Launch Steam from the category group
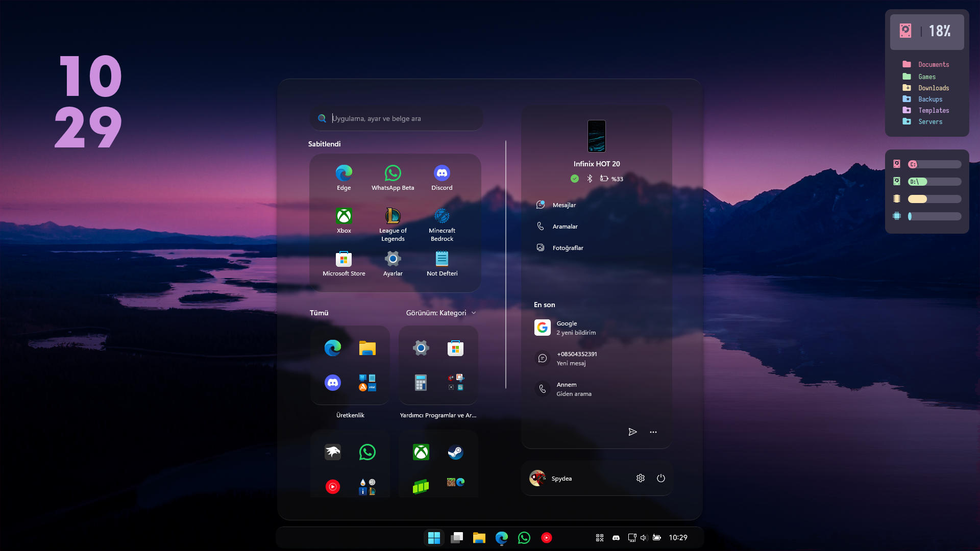The image size is (980, 551). click(x=455, y=452)
